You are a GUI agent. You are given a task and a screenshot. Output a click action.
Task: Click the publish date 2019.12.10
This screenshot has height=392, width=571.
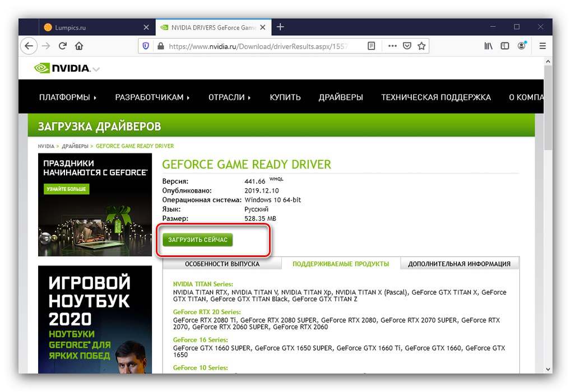(x=262, y=191)
